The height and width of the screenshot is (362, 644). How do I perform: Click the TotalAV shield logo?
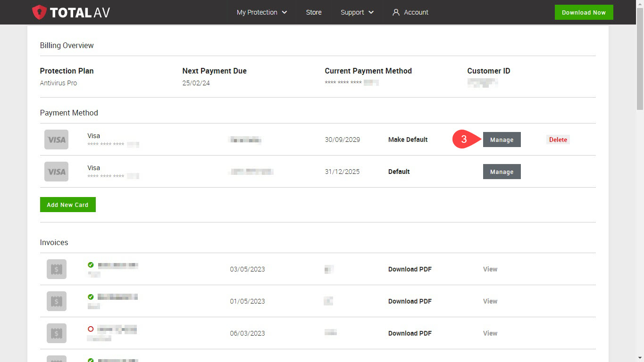[x=39, y=12]
